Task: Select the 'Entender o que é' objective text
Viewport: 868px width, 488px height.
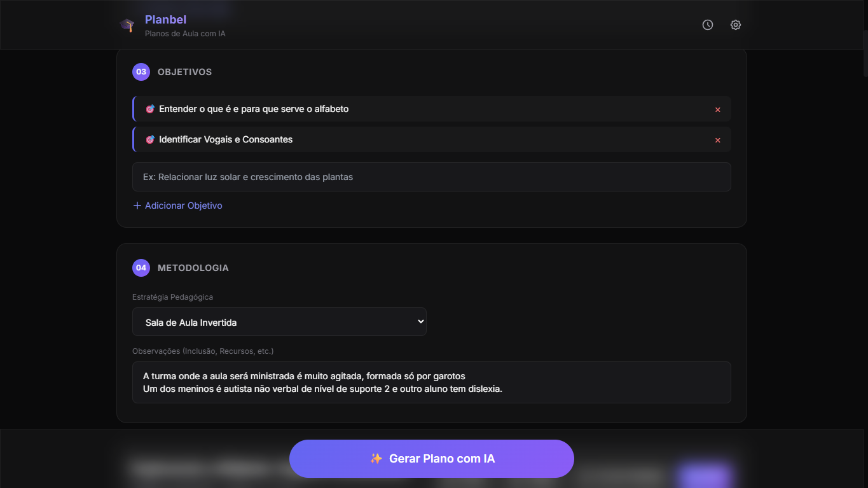Action: 254,109
